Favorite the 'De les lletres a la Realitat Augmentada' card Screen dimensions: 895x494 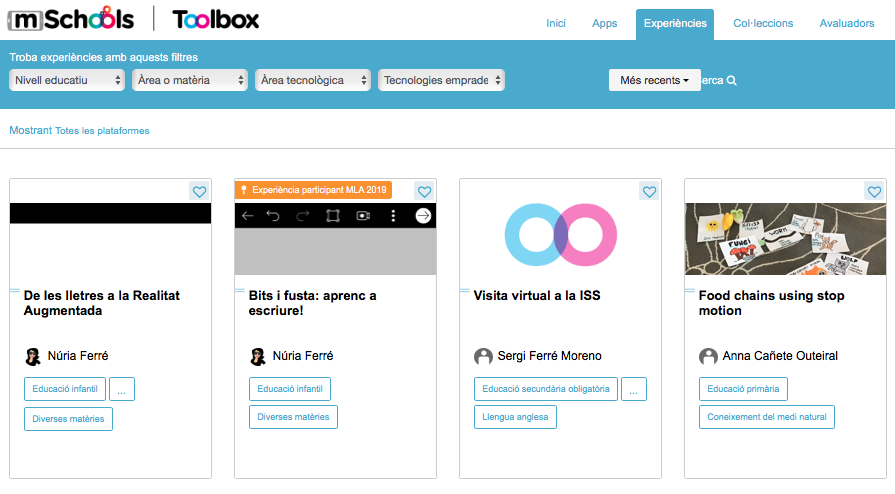[x=199, y=192]
